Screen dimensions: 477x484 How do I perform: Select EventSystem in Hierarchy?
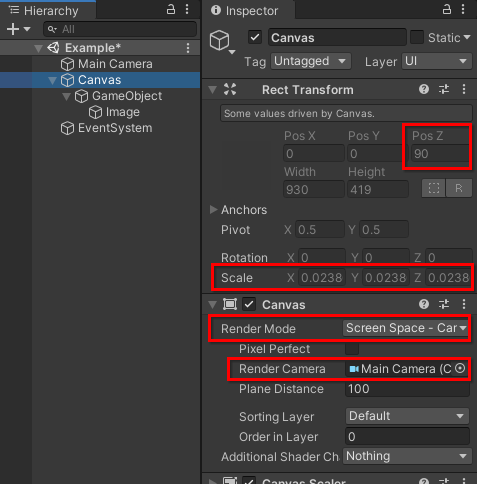pos(115,128)
